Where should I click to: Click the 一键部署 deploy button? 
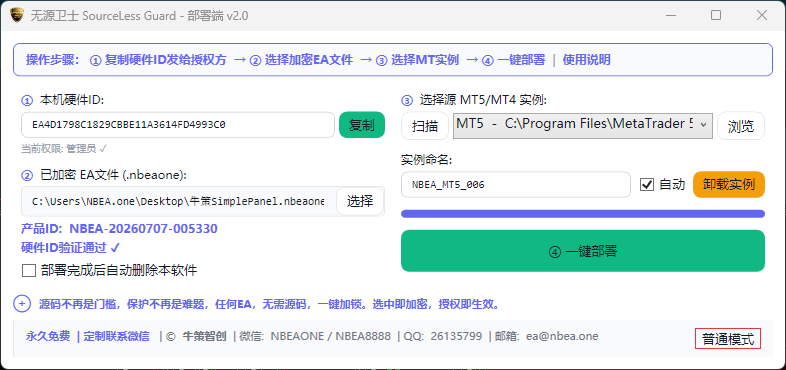[x=582, y=251]
